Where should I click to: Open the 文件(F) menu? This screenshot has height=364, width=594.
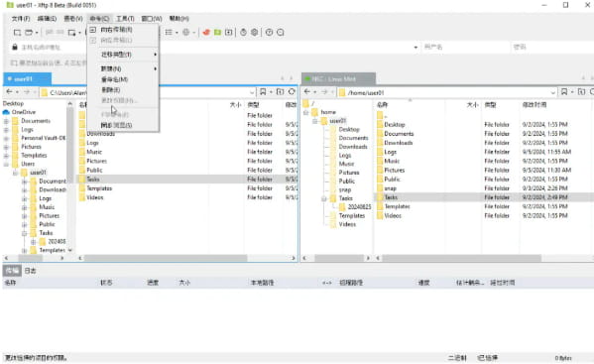(21, 19)
